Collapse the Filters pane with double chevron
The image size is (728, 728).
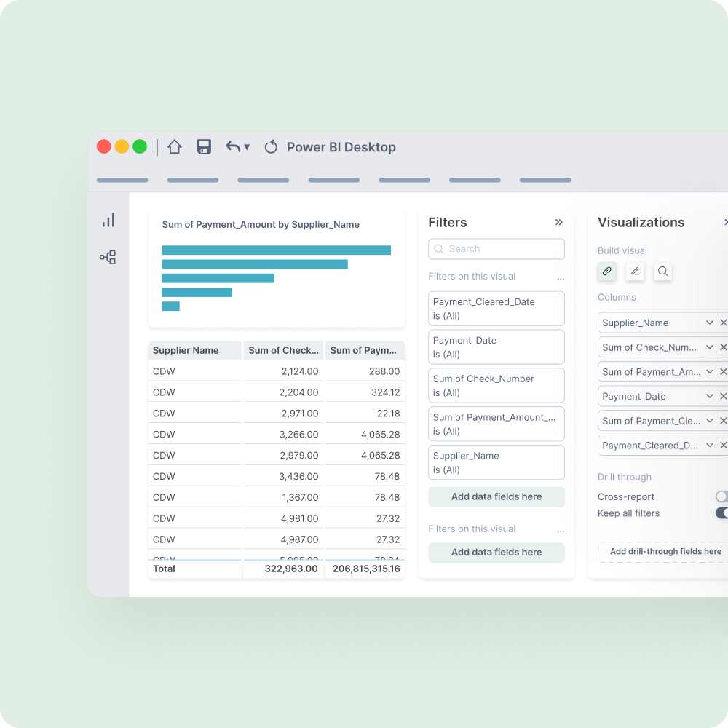click(559, 223)
